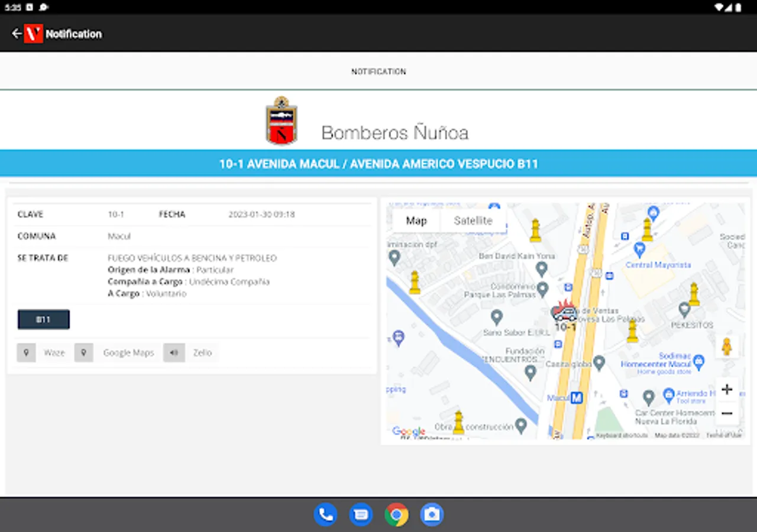
Task: Open the Camera app in dock
Action: pos(432,515)
